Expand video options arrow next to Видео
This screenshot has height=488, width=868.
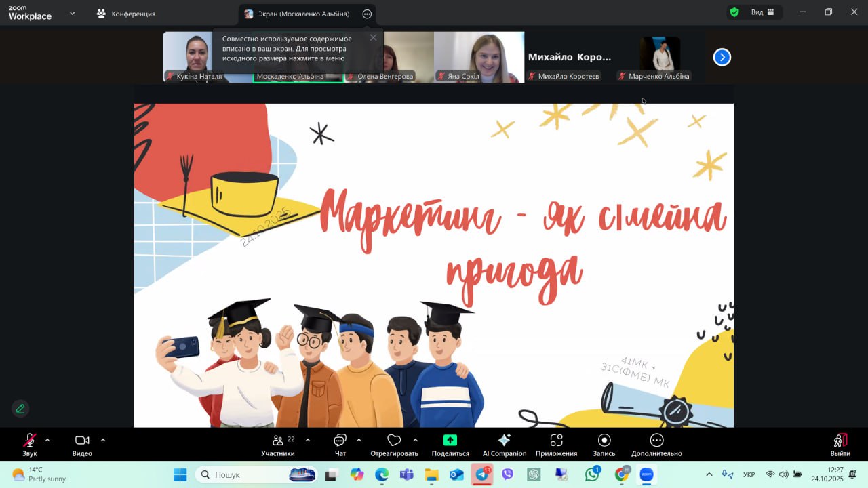tap(103, 440)
